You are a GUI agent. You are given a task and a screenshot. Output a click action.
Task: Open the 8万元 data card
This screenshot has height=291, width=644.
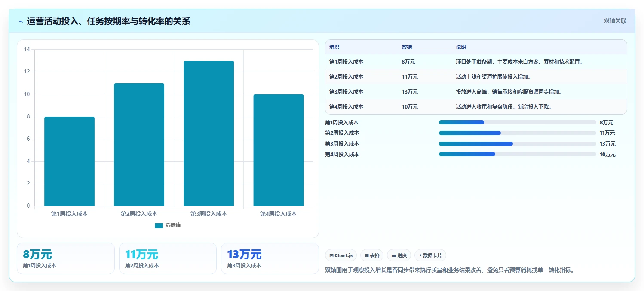point(66,258)
